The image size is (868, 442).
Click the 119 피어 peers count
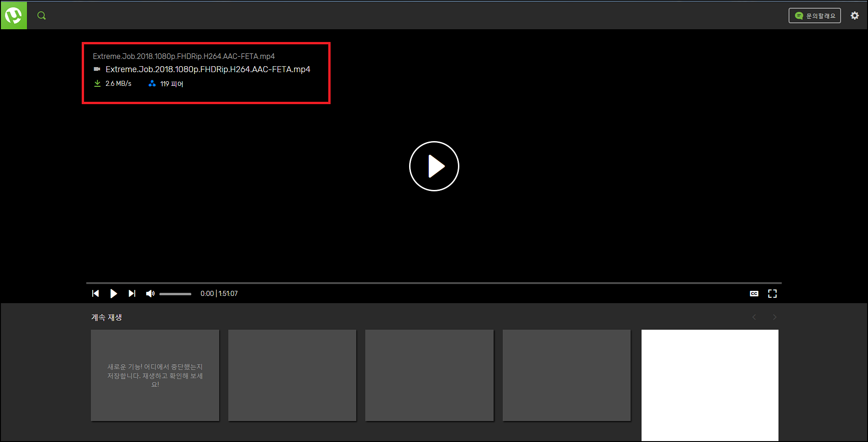pyautogui.click(x=172, y=84)
